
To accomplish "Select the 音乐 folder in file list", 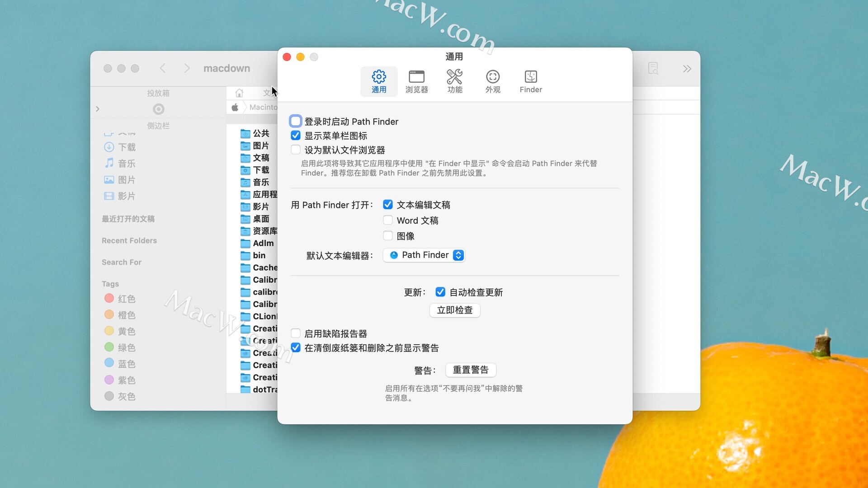I will pyautogui.click(x=255, y=182).
